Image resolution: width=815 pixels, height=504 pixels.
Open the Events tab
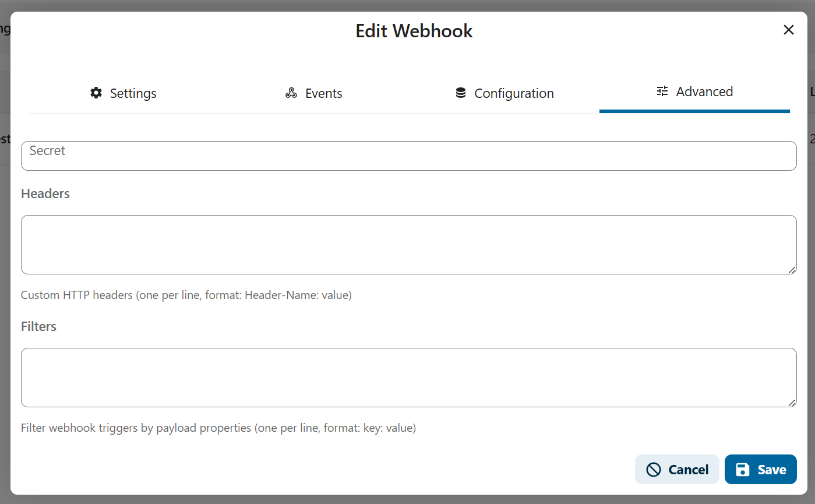(x=313, y=93)
